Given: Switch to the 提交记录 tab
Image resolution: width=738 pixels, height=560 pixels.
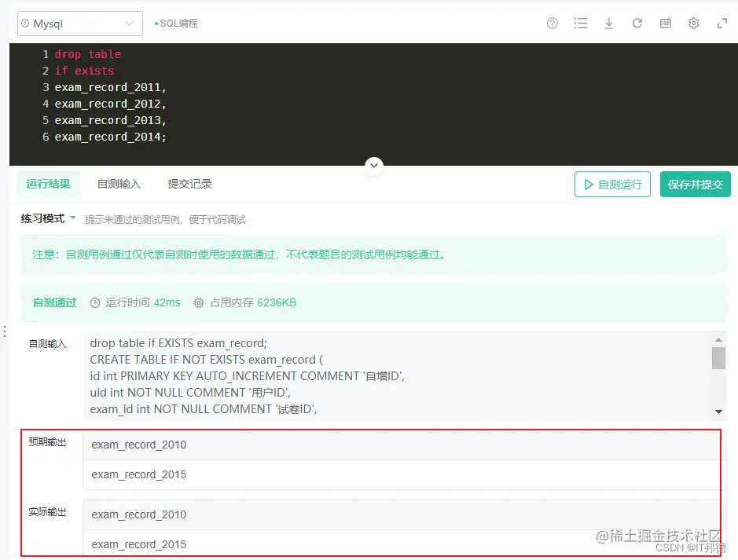Looking at the screenshot, I should pos(189,184).
